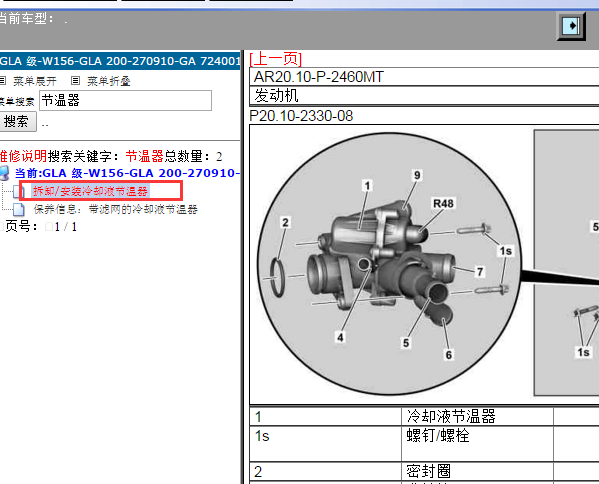
Task: Click the 菜单折叠 collapse menu icon
Action: [75, 81]
